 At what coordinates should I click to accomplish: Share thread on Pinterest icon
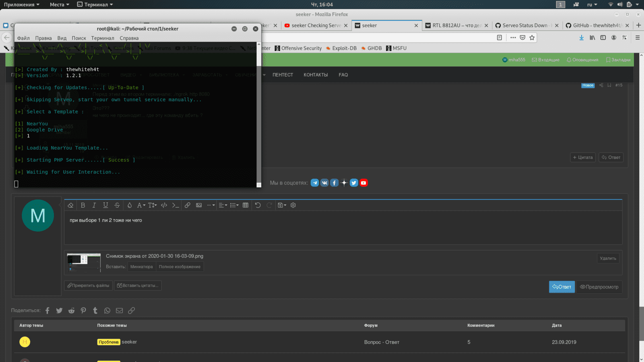pos(83,311)
